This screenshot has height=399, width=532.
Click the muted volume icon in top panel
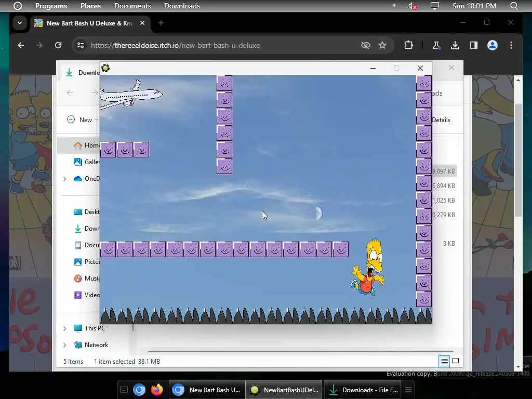click(x=413, y=6)
